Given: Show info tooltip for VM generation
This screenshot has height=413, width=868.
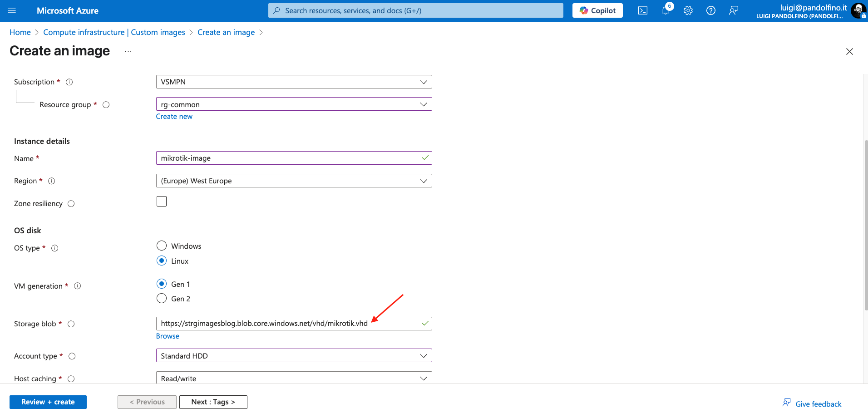Looking at the screenshot, I should pos(78,286).
